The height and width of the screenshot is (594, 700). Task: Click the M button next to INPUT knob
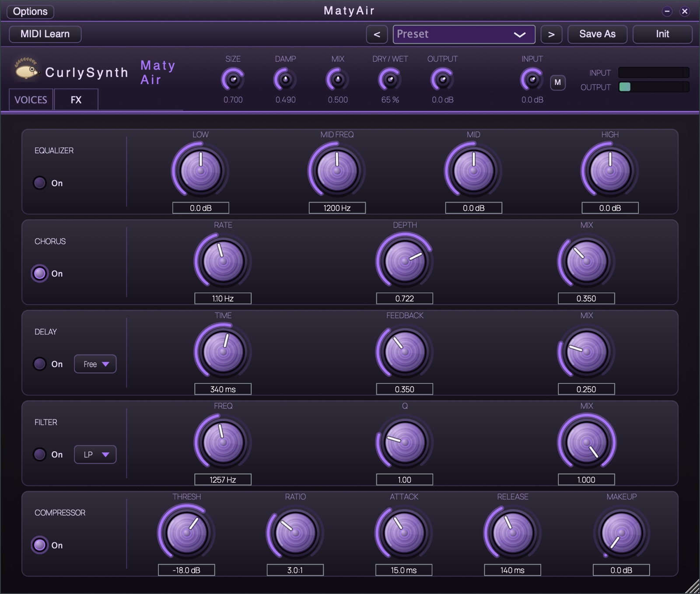click(x=557, y=82)
